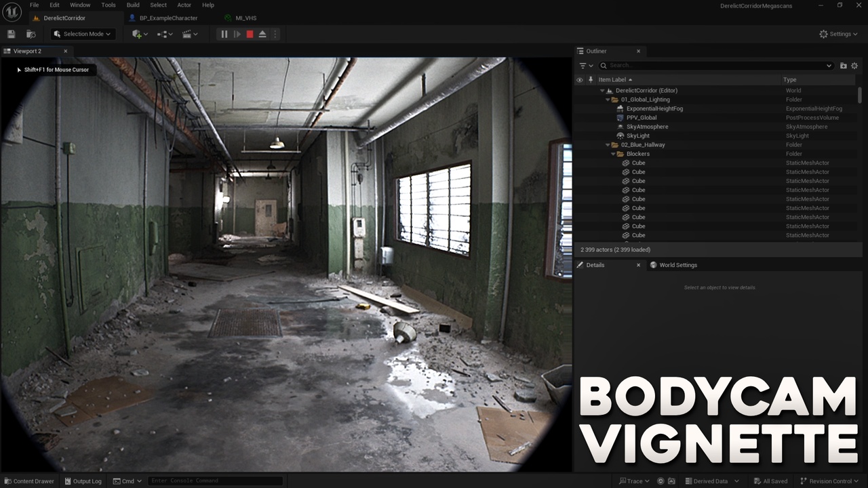Advance one frame with the step button
Screen dimensions: 868x488
237,34
